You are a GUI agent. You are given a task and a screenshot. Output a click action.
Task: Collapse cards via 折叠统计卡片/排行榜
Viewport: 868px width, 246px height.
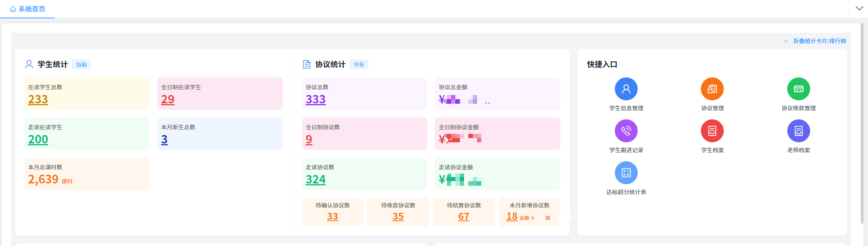coord(815,41)
